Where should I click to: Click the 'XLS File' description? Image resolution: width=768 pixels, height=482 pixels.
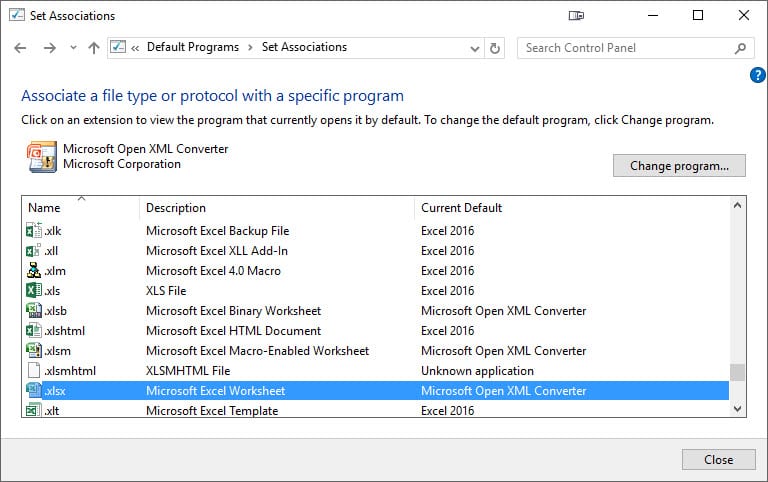[x=166, y=291]
